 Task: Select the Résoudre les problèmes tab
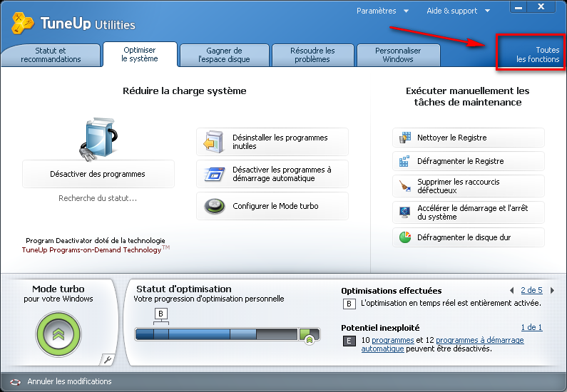point(312,55)
